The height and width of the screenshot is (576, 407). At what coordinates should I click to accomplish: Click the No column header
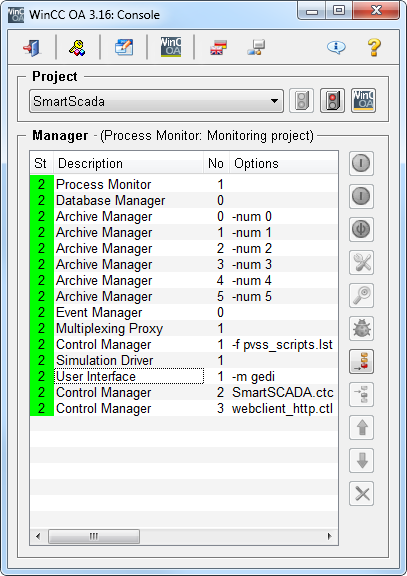216,163
